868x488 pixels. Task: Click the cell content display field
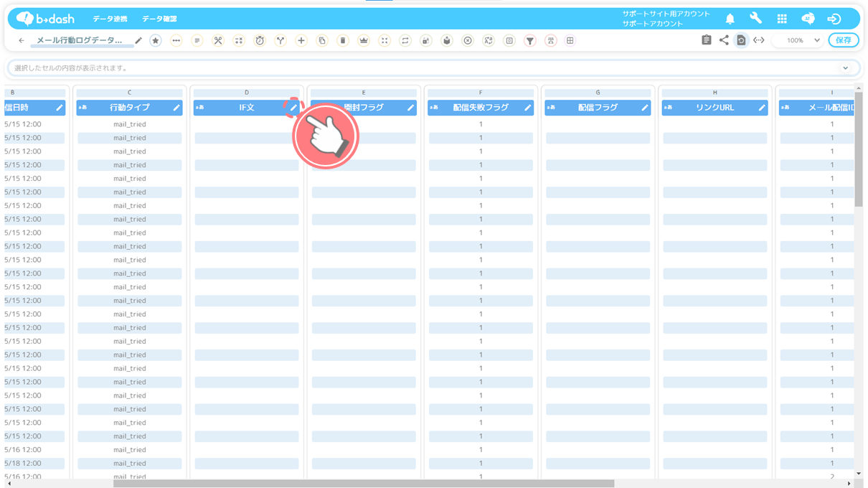coord(434,68)
